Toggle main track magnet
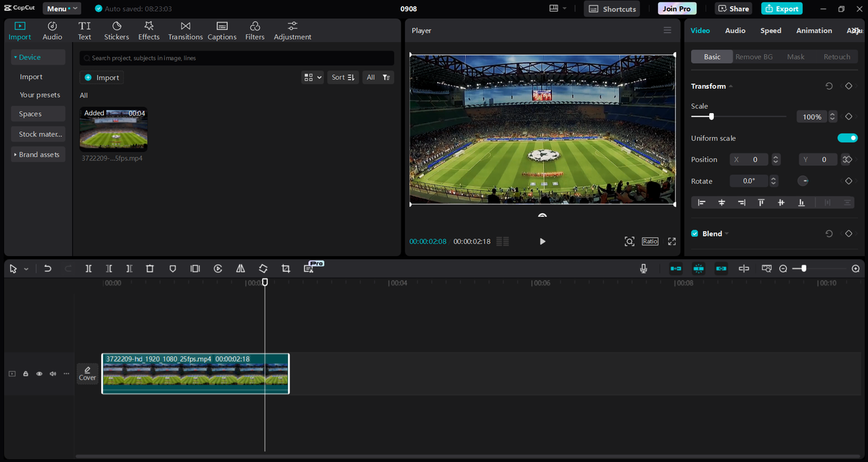Viewport: 868px width, 462px height. (676, 269)
